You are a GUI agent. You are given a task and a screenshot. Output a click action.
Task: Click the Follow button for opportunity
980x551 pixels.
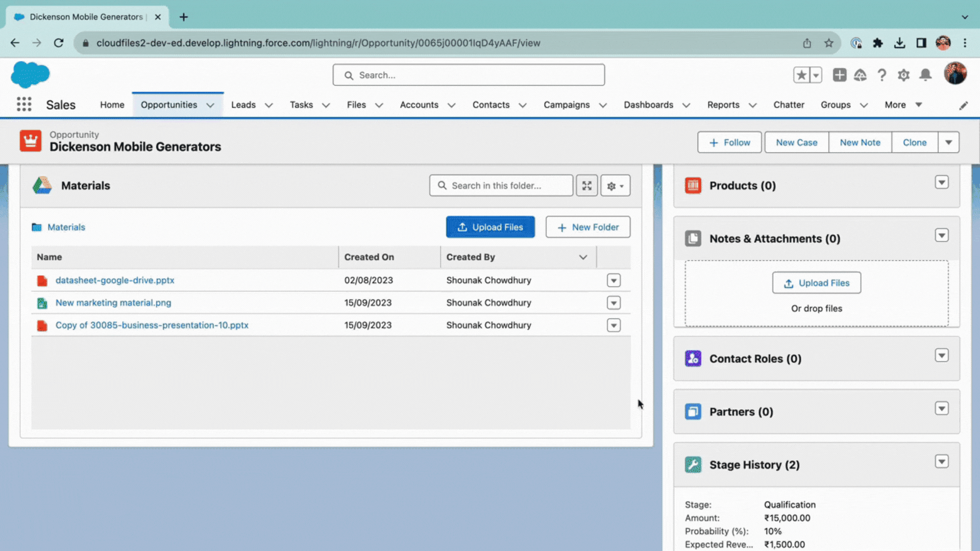coord(729,142)
